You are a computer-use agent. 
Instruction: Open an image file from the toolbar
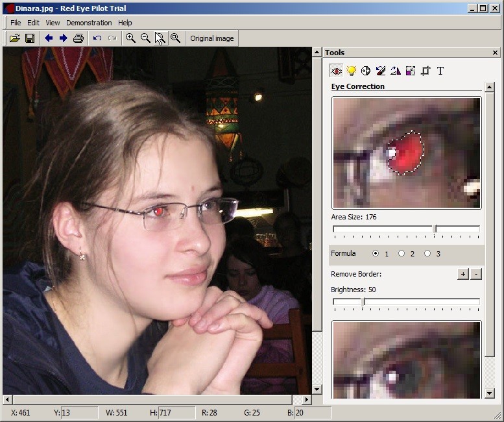(x=15, y=38)
